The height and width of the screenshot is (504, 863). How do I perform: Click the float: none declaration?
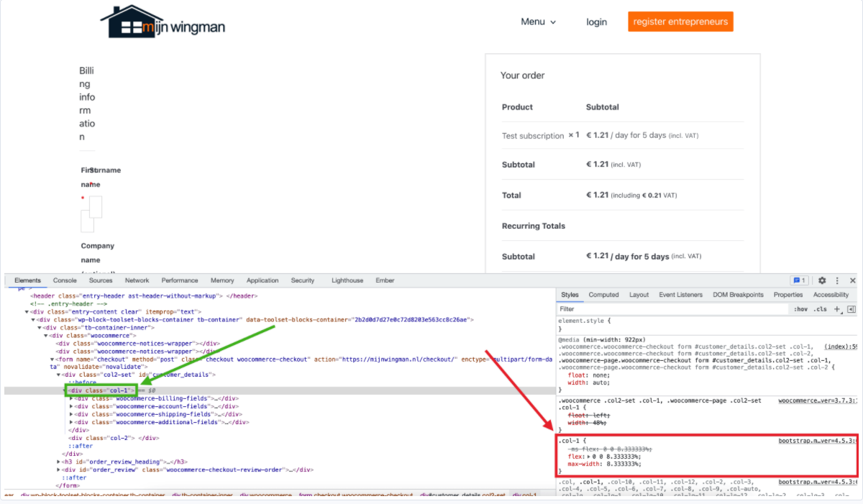[588, 375]
